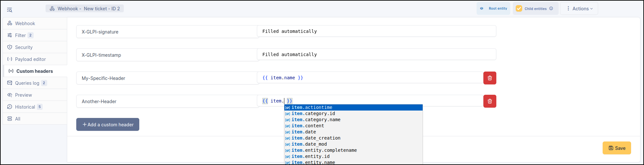Screen dimensions: 644x165
Task: Click the shield icon next to Security
Action: [10, 47]
